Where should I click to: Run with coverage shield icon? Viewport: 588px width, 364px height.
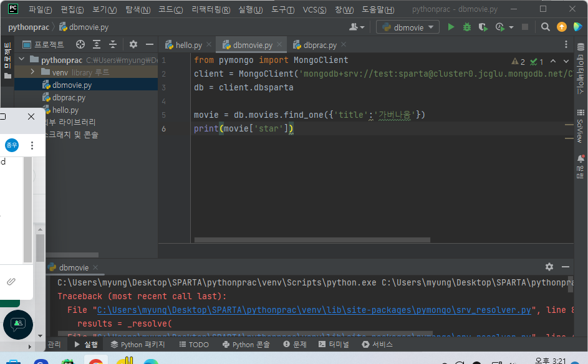click(x=483, y=27)
